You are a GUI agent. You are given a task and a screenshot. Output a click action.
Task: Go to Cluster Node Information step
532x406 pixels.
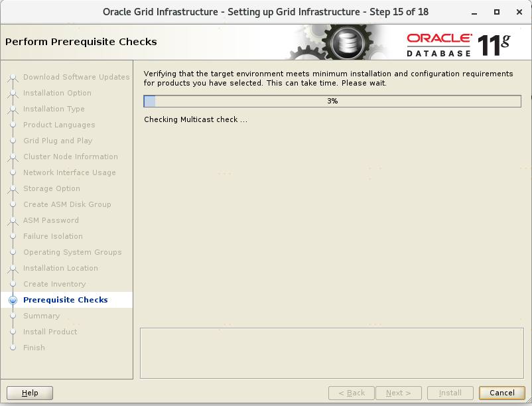point(70,157)
